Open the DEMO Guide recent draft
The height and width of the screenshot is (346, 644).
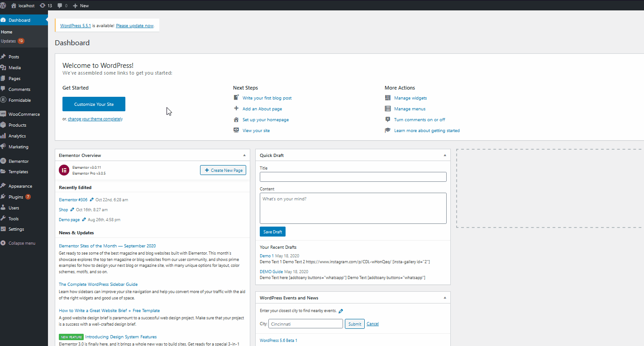(271, 271)
